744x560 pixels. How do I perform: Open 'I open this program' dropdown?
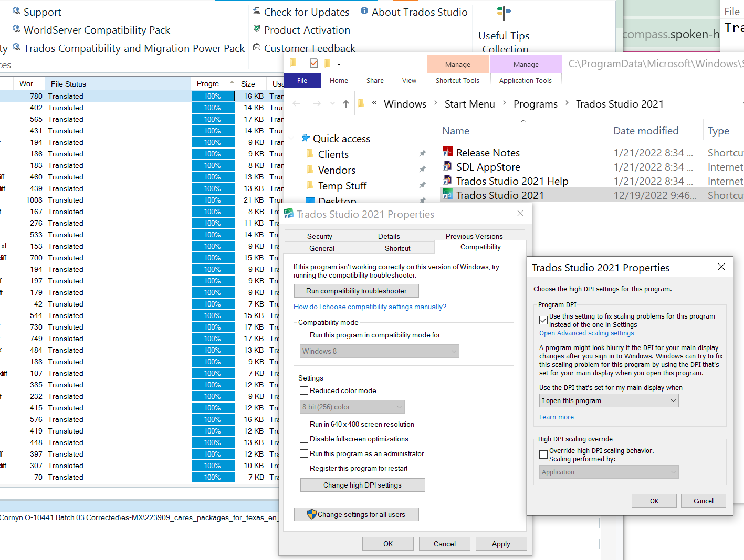coord(609,400)
